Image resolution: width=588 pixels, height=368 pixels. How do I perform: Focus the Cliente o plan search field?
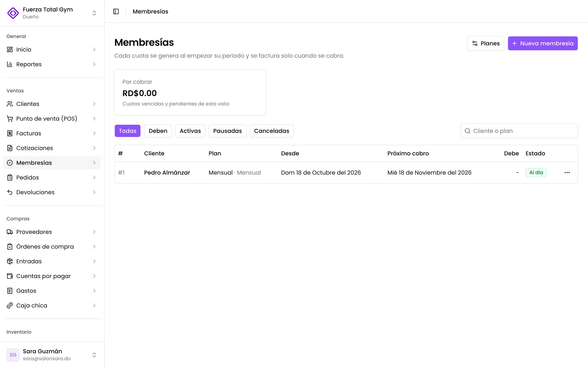tap(519, 131)
